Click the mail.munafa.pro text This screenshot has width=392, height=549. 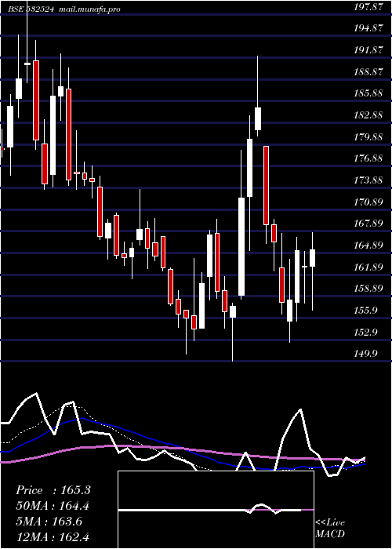89,9
